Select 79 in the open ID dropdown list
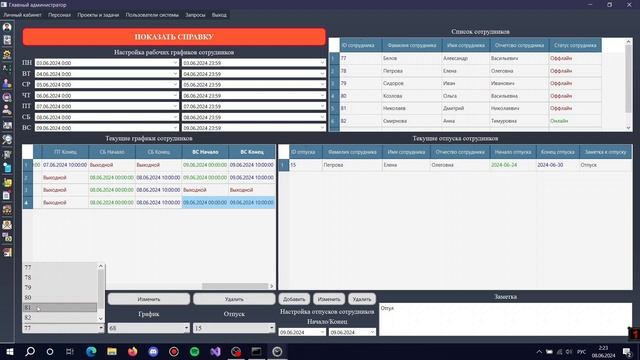Viewport: 640px width, 360px height. 60,287
